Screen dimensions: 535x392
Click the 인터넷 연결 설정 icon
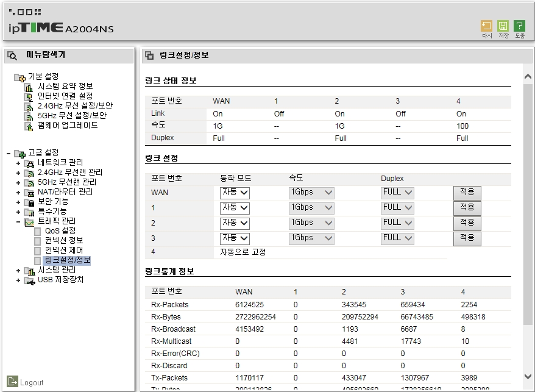(29, 97)
